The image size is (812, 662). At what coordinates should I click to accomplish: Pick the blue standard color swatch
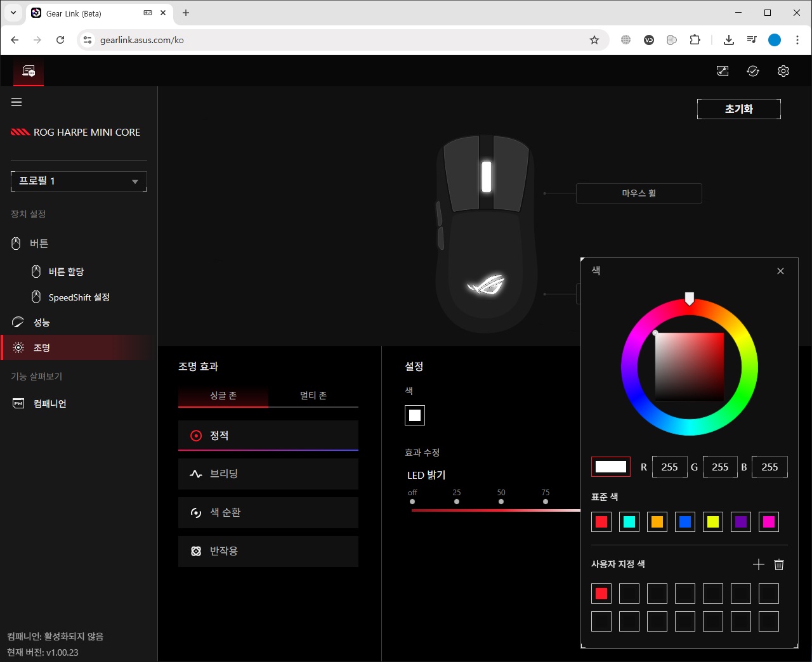(685, 522)
